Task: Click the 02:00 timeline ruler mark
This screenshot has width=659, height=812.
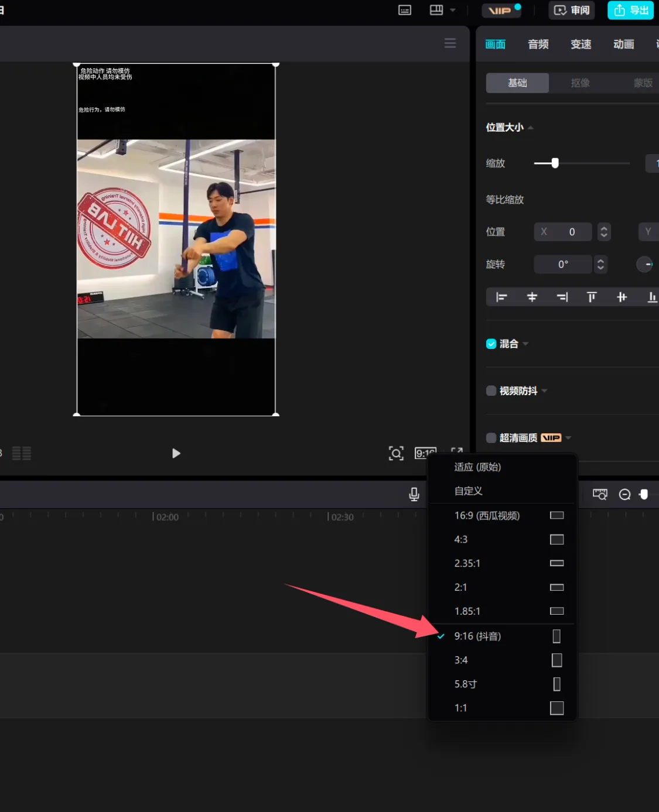Action: tap(166, 518)
